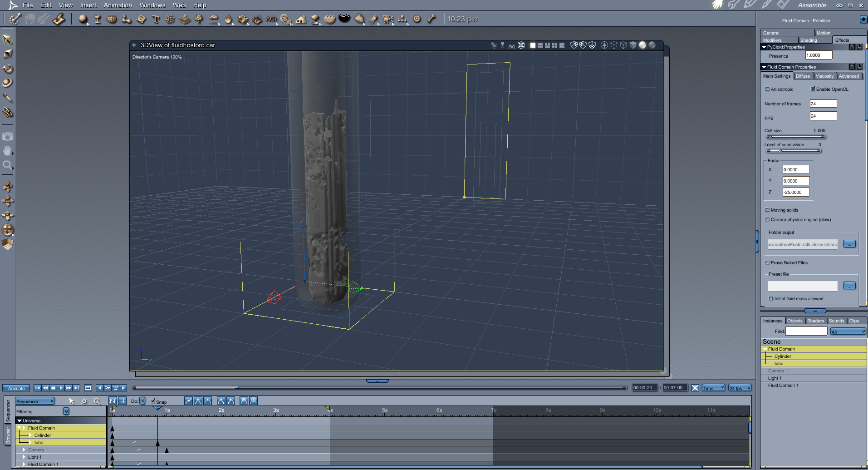
Task: Adjust the Cell size slider
Action: click(x=796, y=137)
